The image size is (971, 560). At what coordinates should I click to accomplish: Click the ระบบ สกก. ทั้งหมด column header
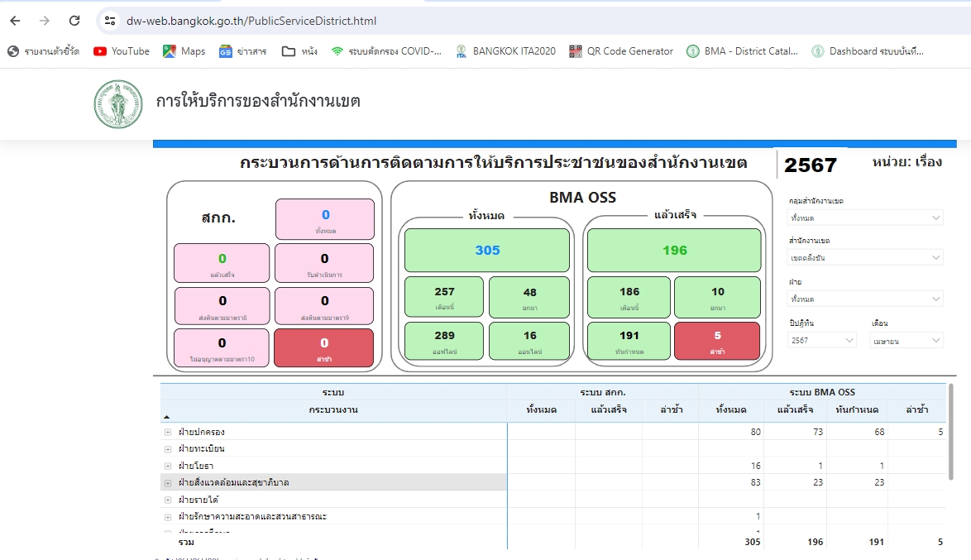coord(541,409)
